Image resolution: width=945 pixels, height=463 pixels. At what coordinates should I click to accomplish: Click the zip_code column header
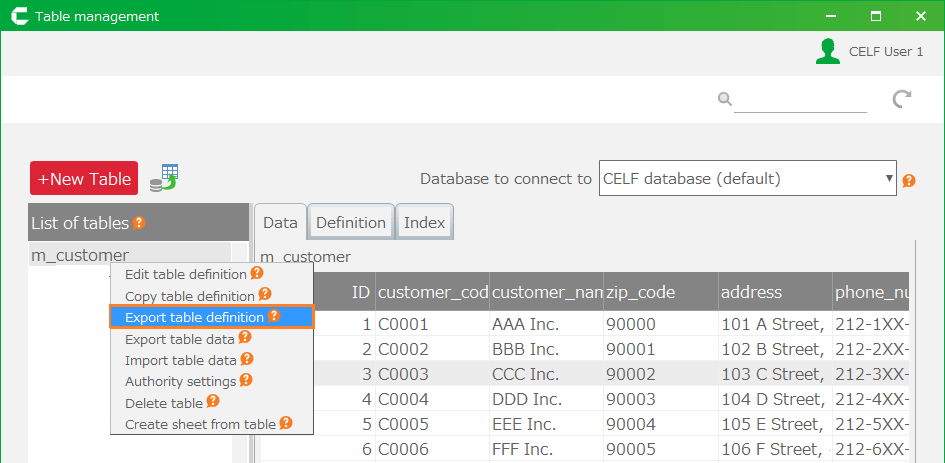click(x=640, y=292)
